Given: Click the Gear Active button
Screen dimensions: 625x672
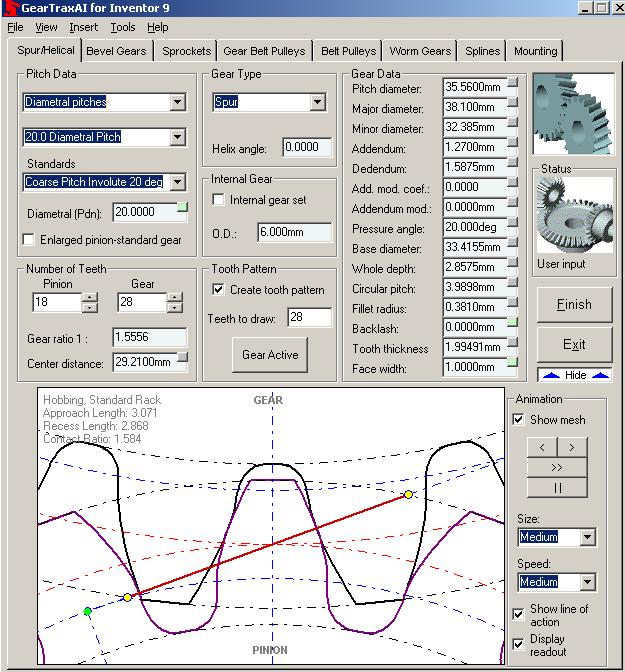Looking at the screenshot, I should tap(270, 354).
